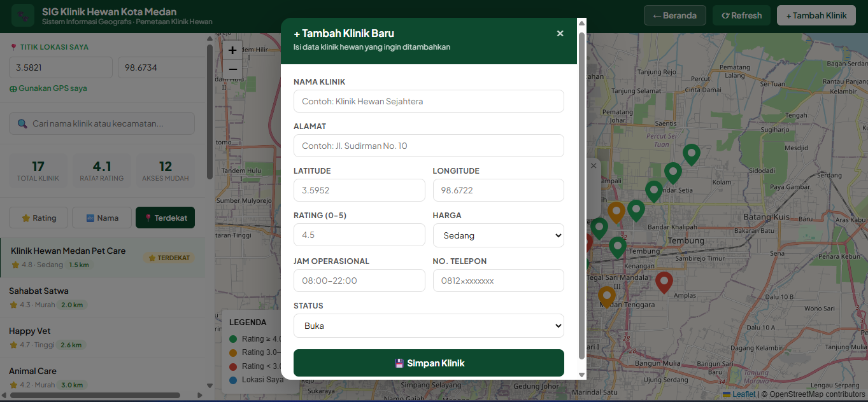Click the green marker beside Tembung label
The image size is (868, 402).
617,247
